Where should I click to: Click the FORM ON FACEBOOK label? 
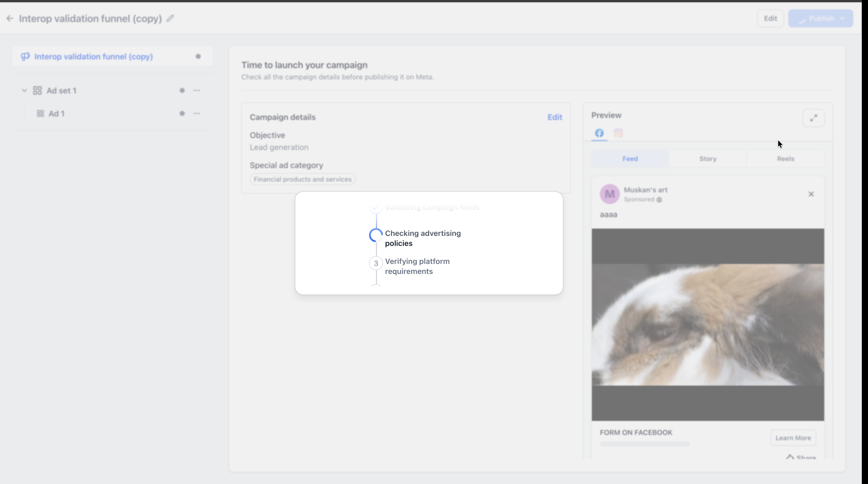(636, 432)
